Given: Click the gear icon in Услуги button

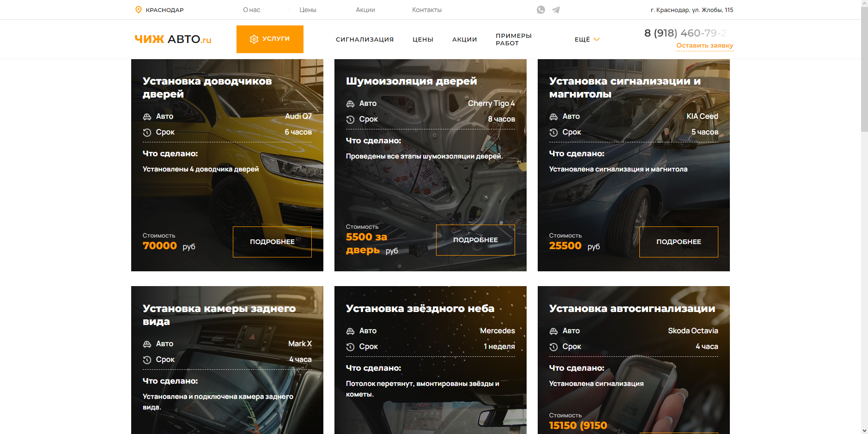Looking at the screenshot, I should pyautogui.click(x=254, y=39).
